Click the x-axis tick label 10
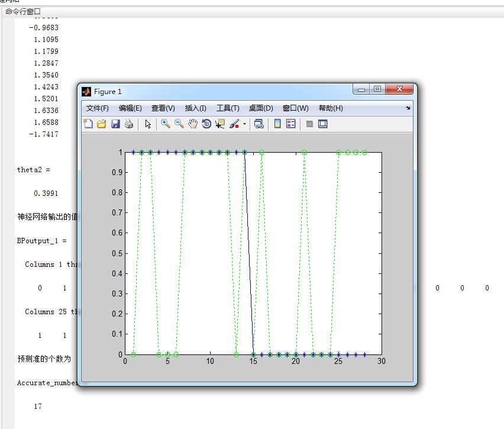The image size is (504, 429). 210,362
